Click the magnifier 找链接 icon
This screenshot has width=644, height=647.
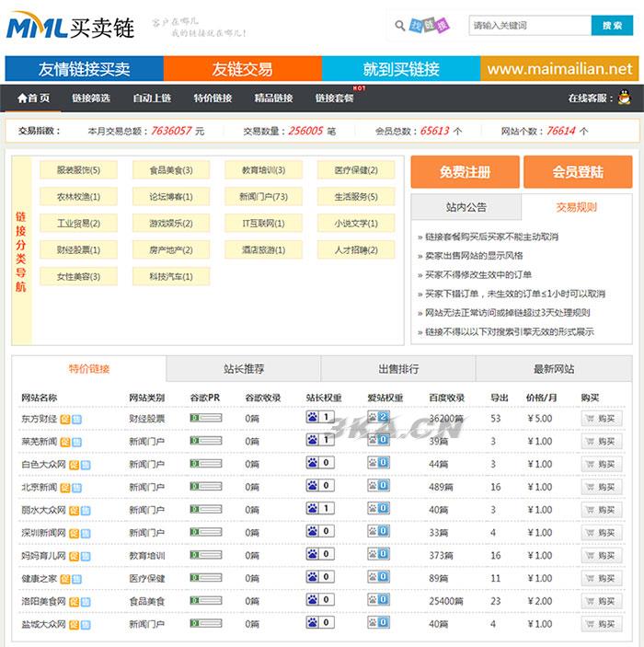click(420, 25)
